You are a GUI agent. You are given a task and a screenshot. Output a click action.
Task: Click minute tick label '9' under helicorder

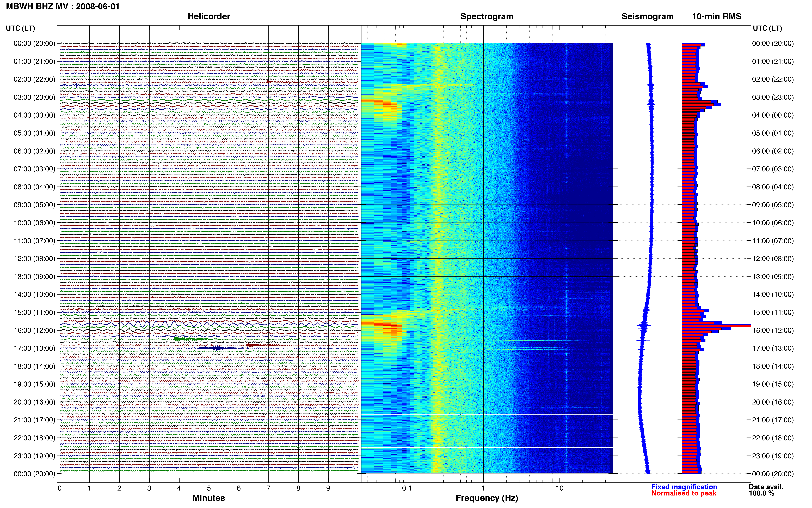[x=328, y=488]
